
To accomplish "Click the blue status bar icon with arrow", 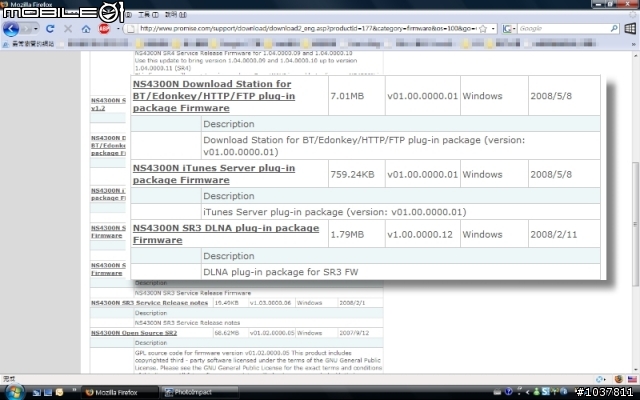I will pyautogui.click(x=600, y=379).
